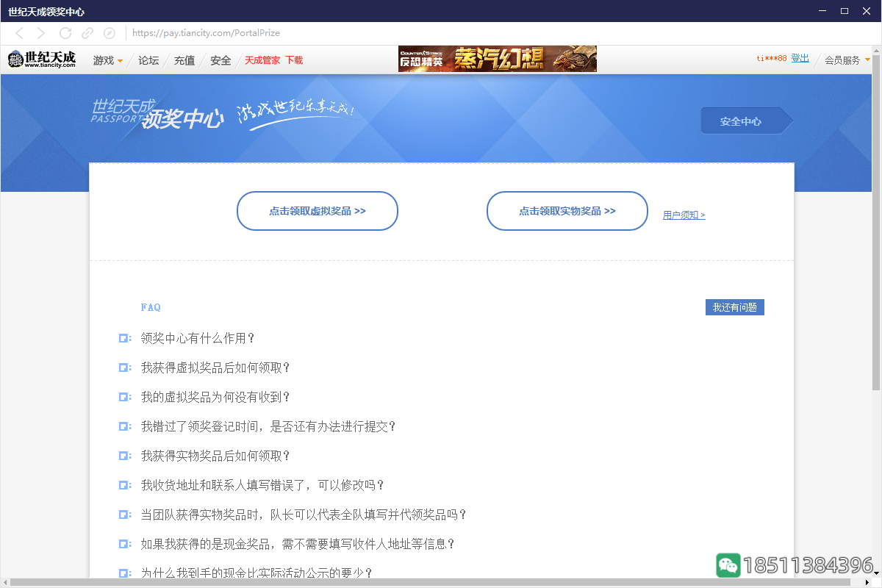This screenshot has height=588, width=882.
Task: Click the link icon in the address bar
Action: [x=88, y=33]
